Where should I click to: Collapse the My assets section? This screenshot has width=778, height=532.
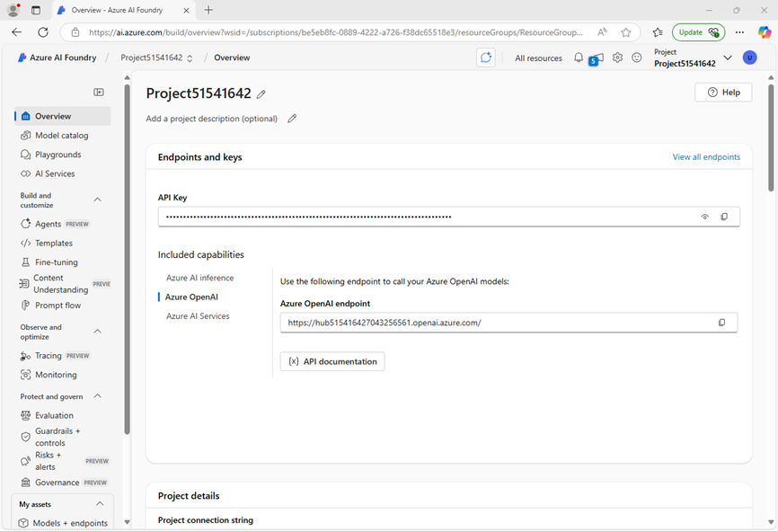point(100,504)
